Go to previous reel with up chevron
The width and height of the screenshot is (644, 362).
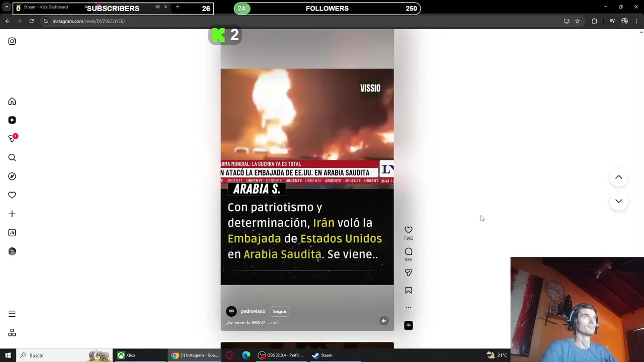[x=619, y=177]
